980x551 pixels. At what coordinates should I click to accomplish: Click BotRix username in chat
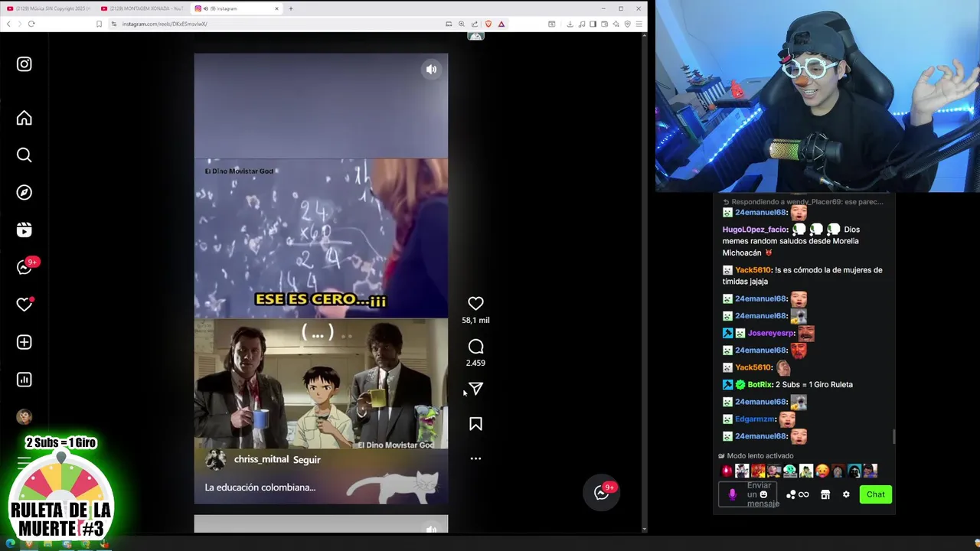point(759,385)
